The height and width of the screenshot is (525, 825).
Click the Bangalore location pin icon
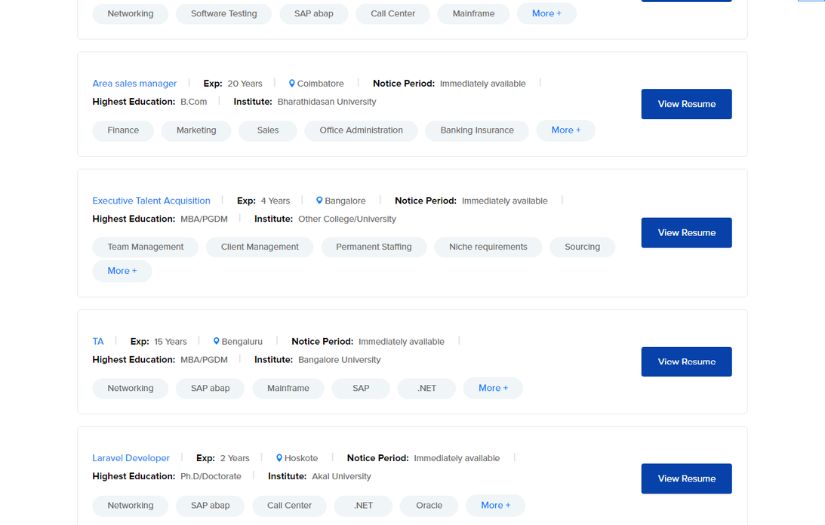pyautogui.click(x=319, y=200)
